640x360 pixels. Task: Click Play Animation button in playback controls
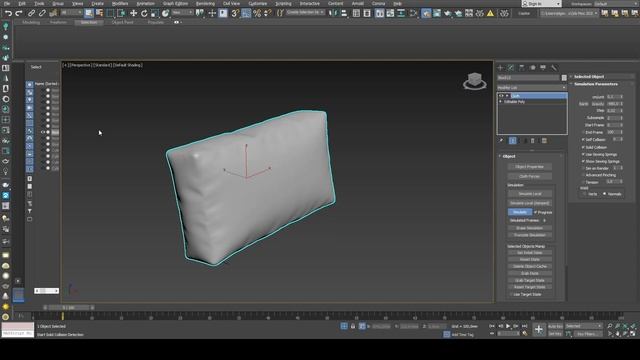pos(508,326)
